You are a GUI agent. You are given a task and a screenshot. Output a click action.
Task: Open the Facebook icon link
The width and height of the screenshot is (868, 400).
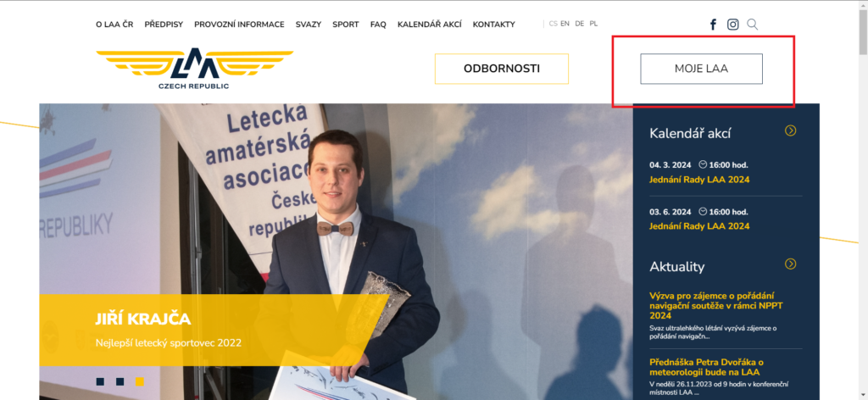tap(713, 25)
